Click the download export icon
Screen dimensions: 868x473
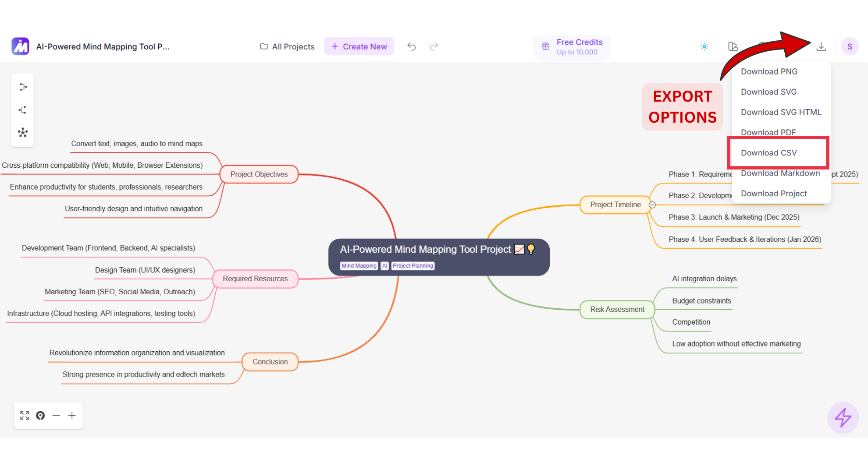pyautogui.click(x=821, y=46)
